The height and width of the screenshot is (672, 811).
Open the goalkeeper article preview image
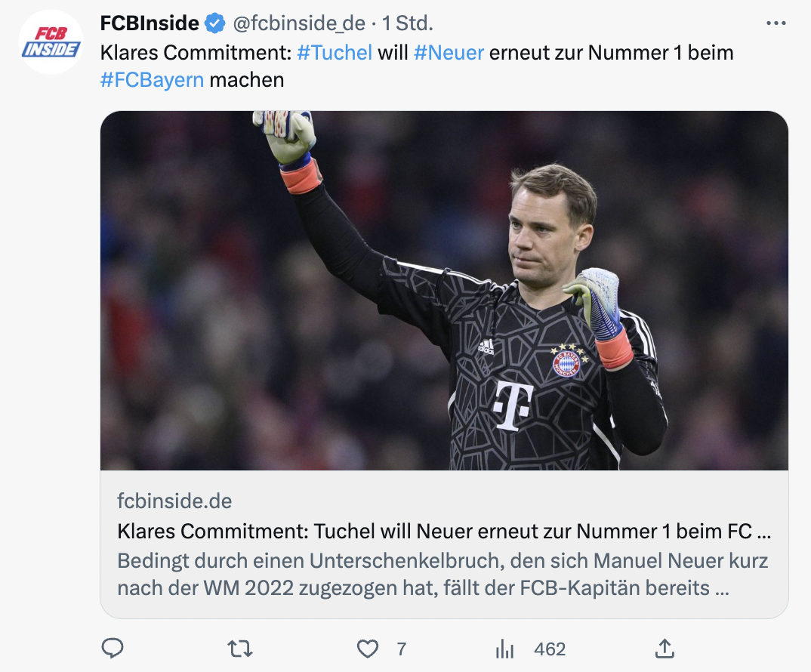[444, 291]
